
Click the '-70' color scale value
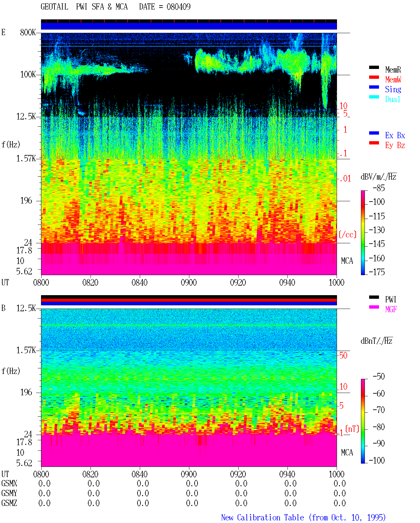coord(379,410)
